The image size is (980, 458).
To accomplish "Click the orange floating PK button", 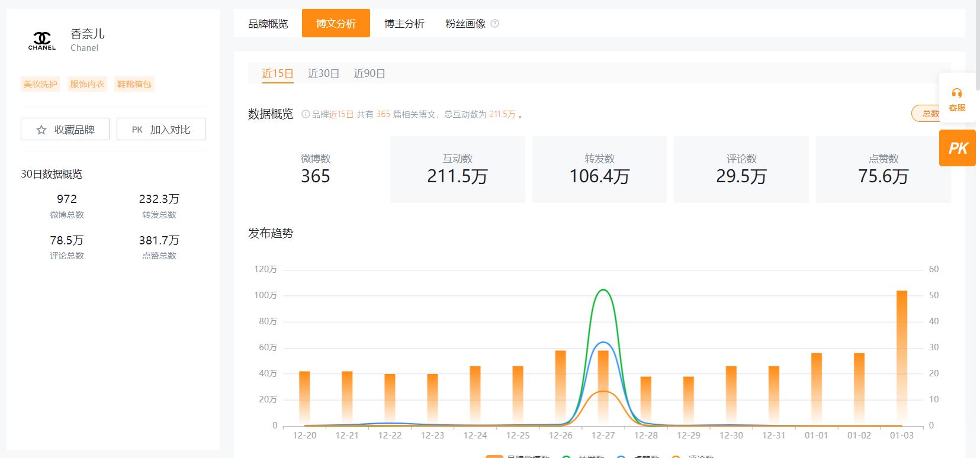I will (x=957, y=148).
